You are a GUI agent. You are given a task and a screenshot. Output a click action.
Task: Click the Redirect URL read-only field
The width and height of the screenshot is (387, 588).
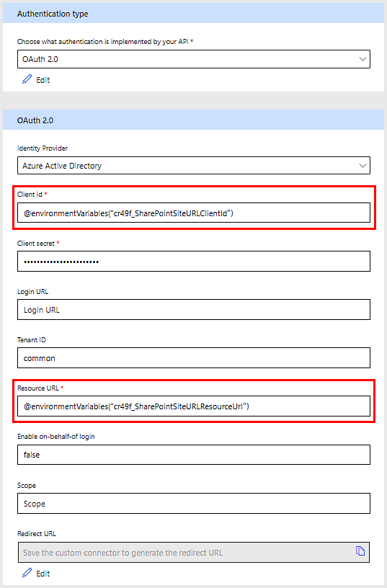coord(193,552)
